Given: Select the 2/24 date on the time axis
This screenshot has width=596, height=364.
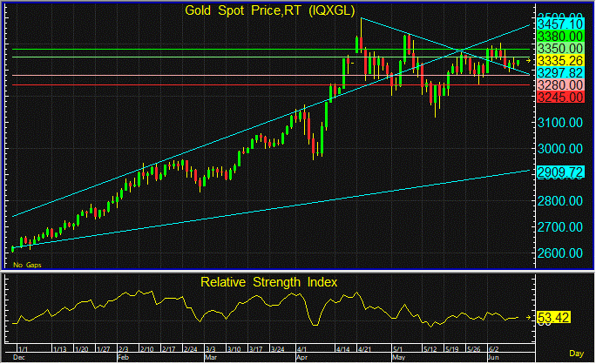Looking at the screenshot, I should (188, 349).
